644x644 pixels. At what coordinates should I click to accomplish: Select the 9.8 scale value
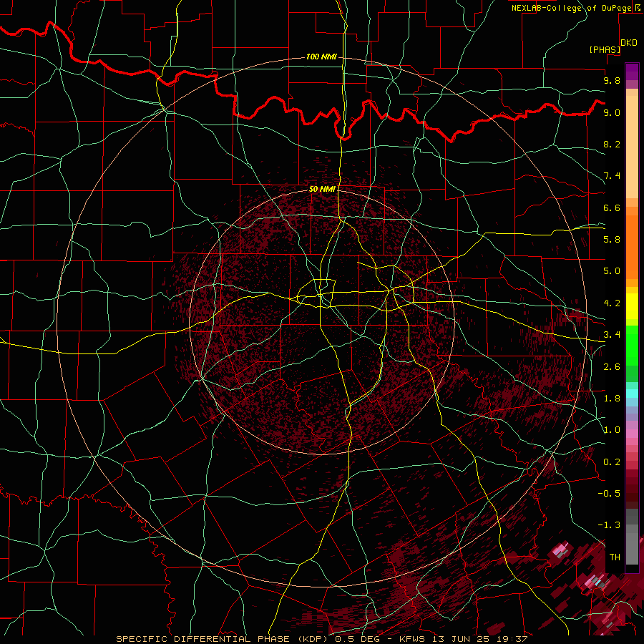[x=612, y=80]
